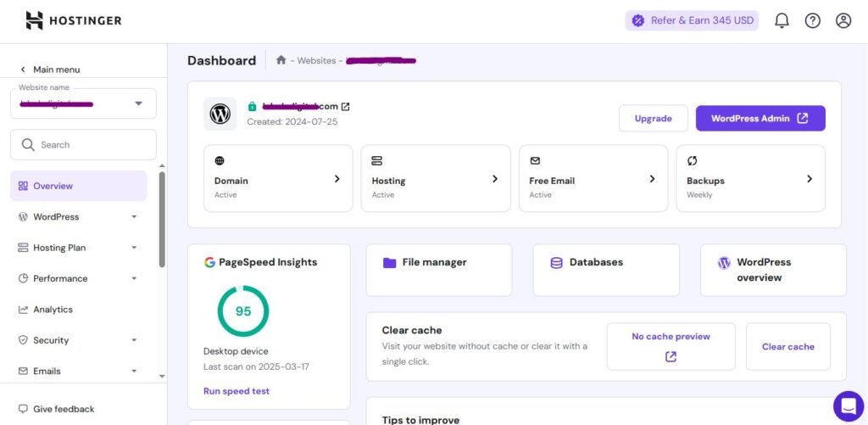Select Analytics in the sidebar
868x425 pixels.
click(x=79, y=309)
